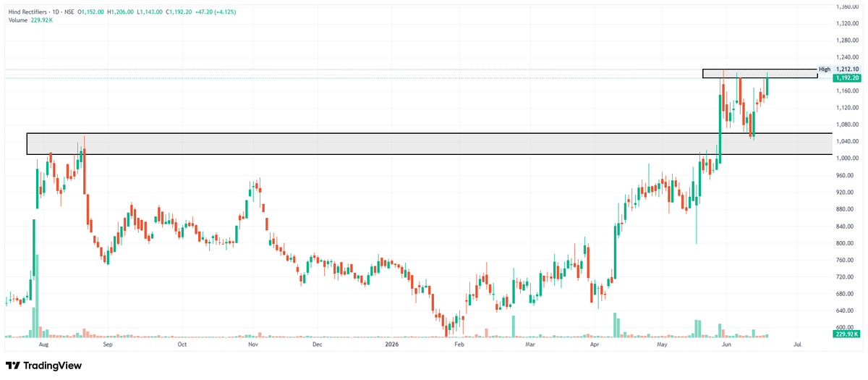
Task: Click the 760.00 price axis label
Action: point(845,260)
